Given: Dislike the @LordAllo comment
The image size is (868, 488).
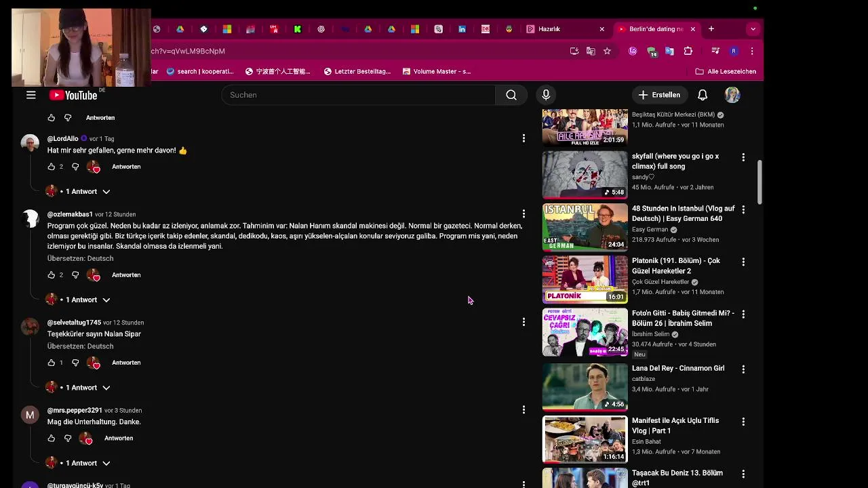Looking at the screenshot, I should [x=75, y=167].
